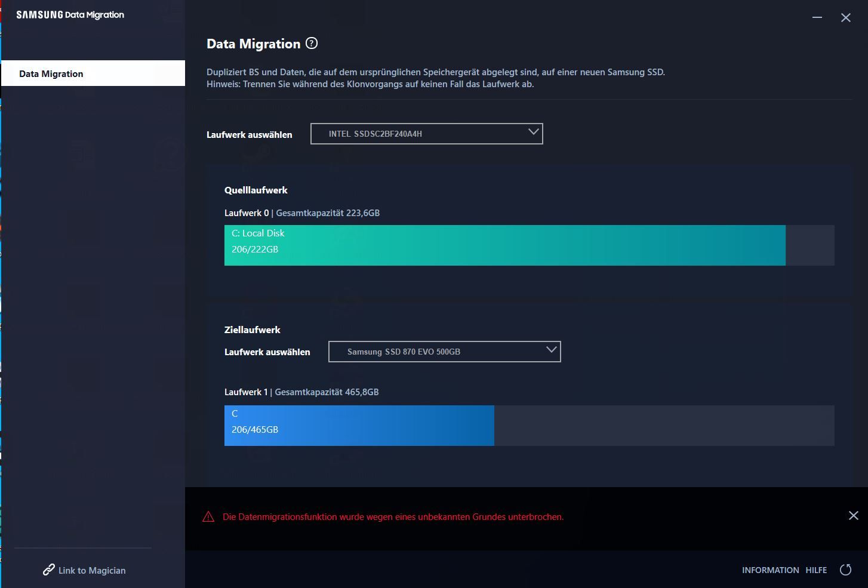Viewport: 868px width, 588px height.
Task: Click the C: Local Disk source usage bar
Action: click(505, 245)
